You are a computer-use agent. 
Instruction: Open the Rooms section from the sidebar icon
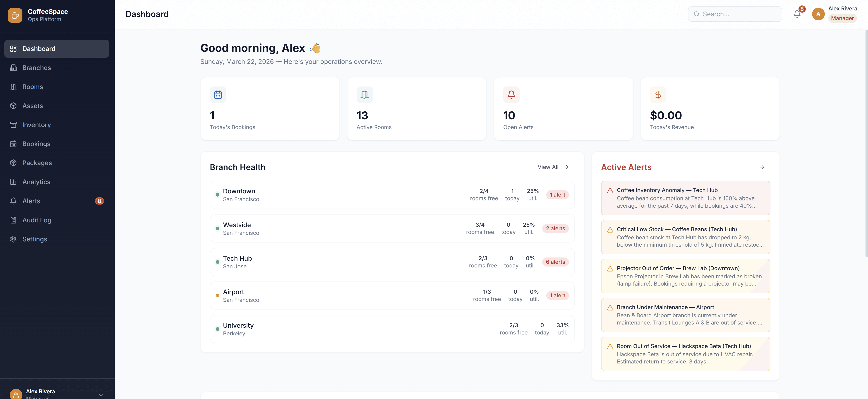pyautogui.click(x=14, y=87)
